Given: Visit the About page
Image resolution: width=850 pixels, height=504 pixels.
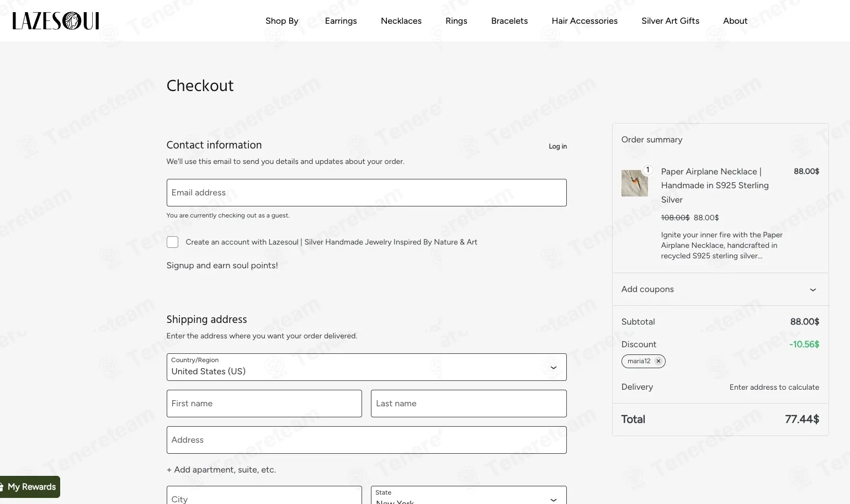Looking at the screenshot, I should tap(735, 21).
